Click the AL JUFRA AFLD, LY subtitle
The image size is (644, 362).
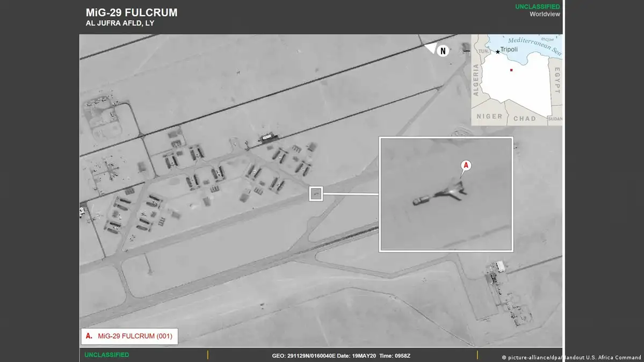(120, 24)
